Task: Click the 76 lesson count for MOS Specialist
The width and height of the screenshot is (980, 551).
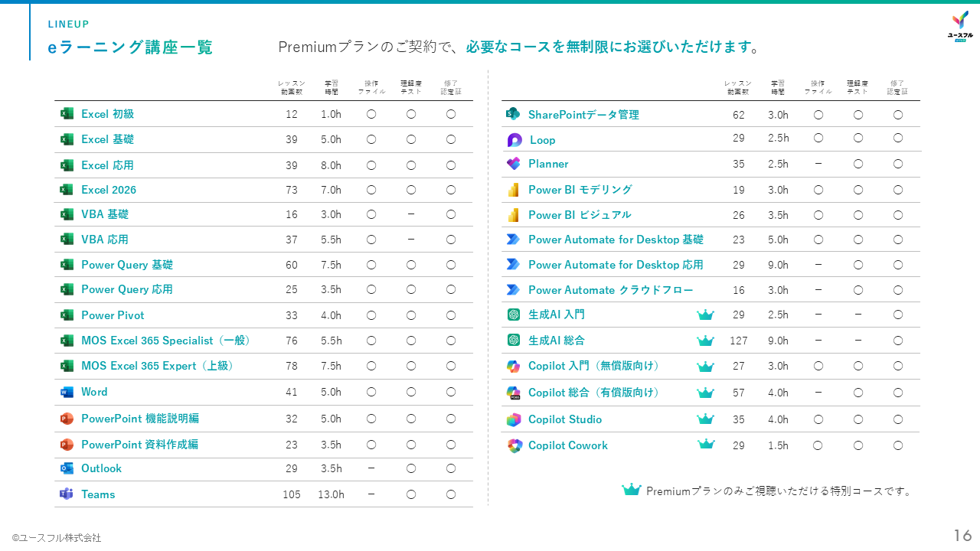Action: coord(292,341)
